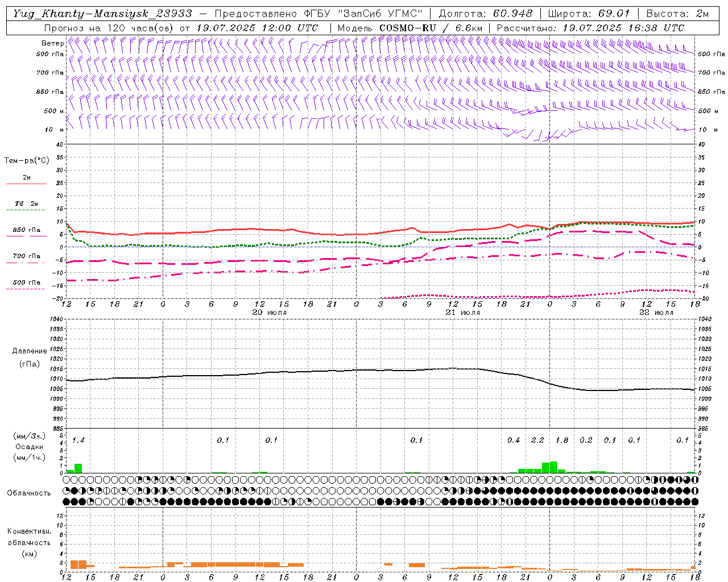Click the "20 июля" date label
The height and width of the screenshot is (582, 728).
click(269, 313)
